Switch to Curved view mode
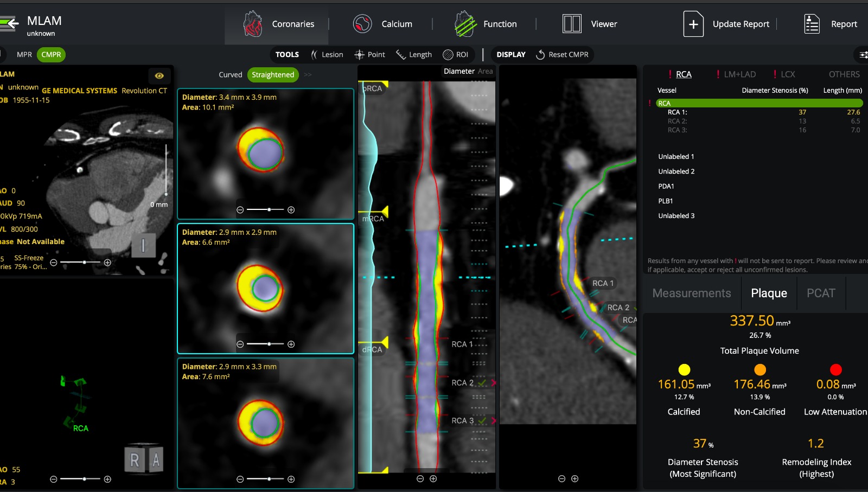The width and height of the screenshot is (868, 492). pyautogui.click(x=230, y=75)
